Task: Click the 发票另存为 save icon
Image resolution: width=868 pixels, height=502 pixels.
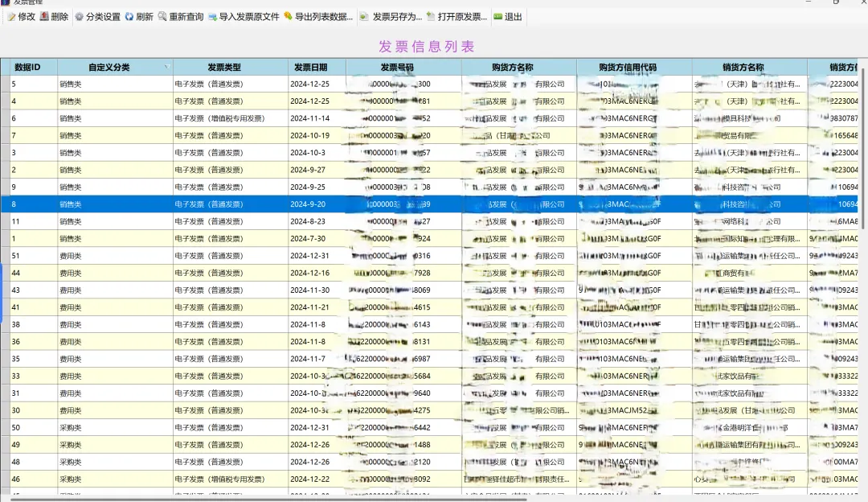Action: (x=364, y=17)
